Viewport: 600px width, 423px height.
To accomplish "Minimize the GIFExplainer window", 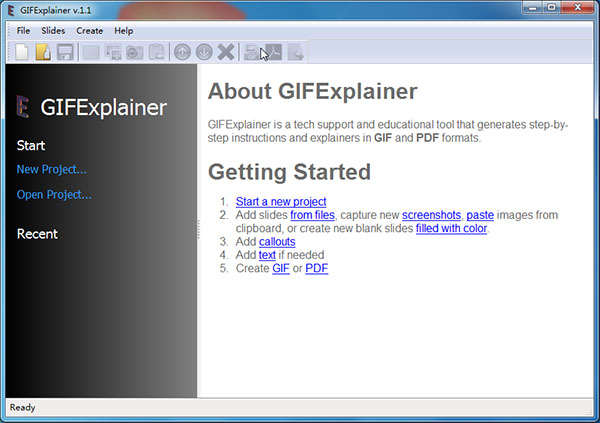I will (x=532, y=7).
